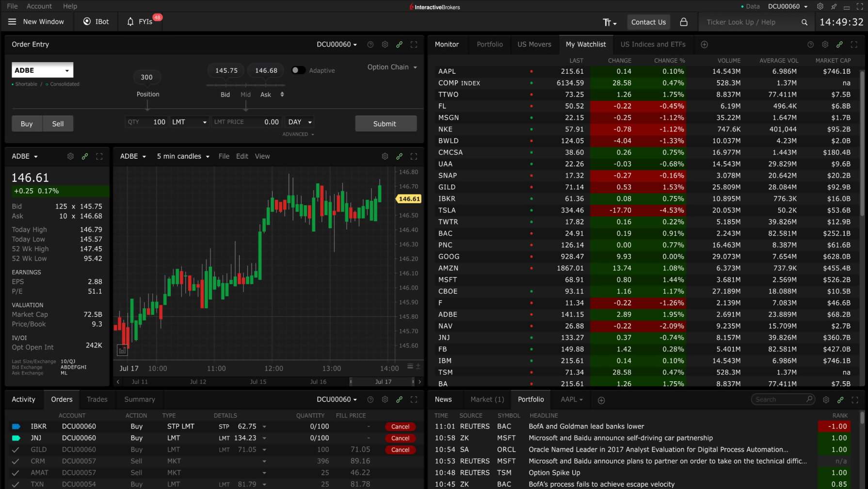Open the Option Chain dropdown

pyautogui.click(x=392, y=67)
